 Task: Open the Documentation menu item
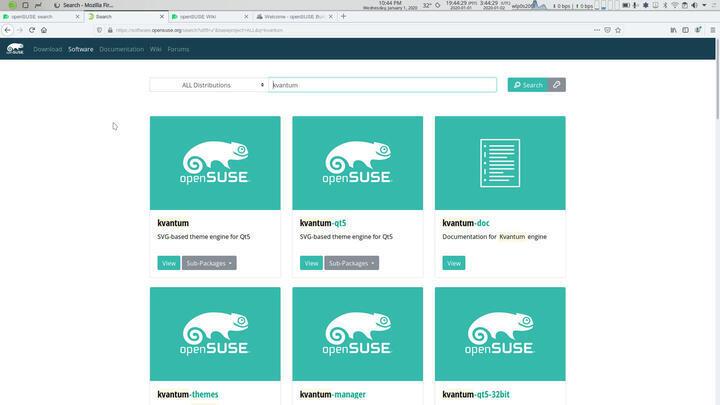(x=122, y=49)
